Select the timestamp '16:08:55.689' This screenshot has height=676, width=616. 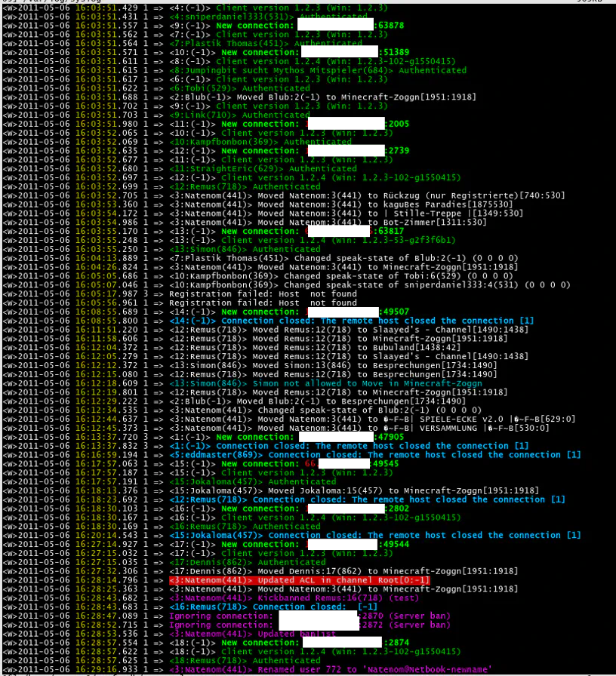click(x=106, y=312)
